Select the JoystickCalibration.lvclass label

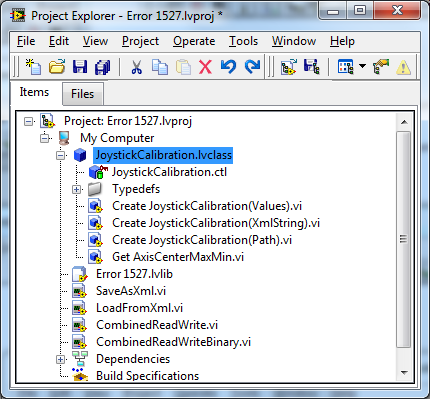point(163,155)
